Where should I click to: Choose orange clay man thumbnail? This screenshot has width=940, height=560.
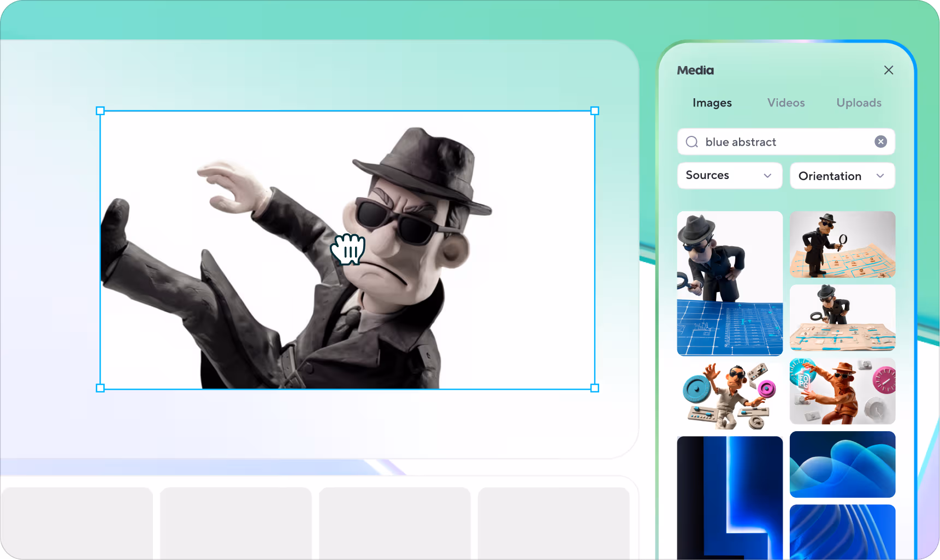pos(842,391)
